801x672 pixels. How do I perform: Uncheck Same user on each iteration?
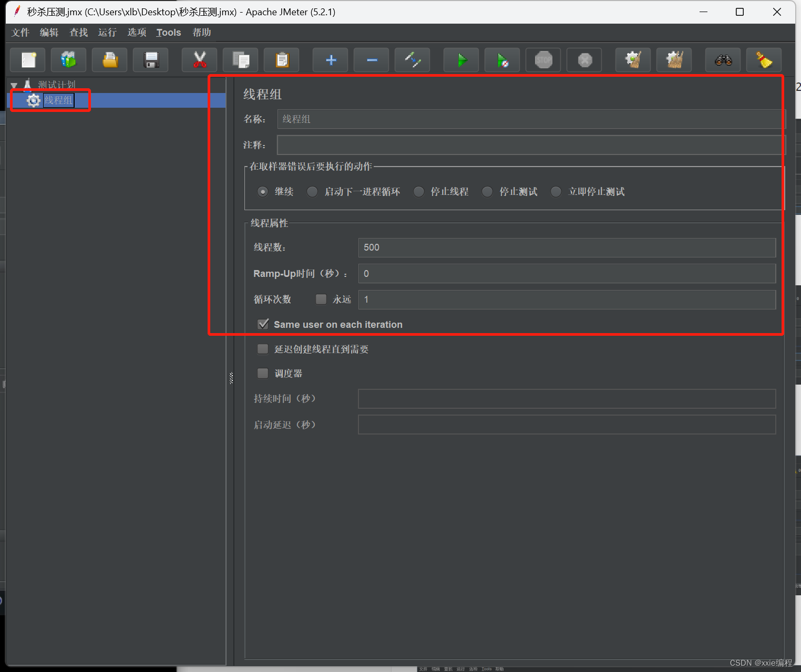click(263, 324)
